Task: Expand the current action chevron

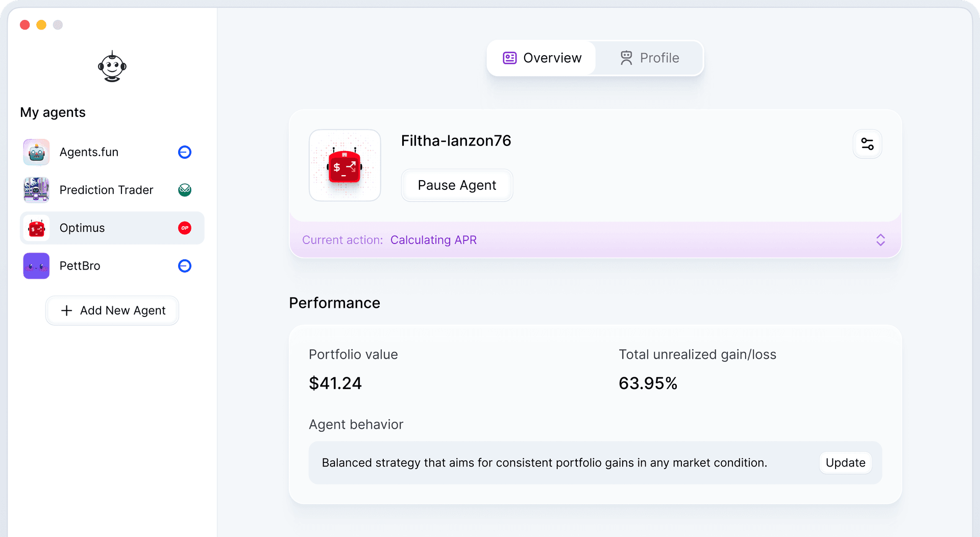Action: coord(880,240)
